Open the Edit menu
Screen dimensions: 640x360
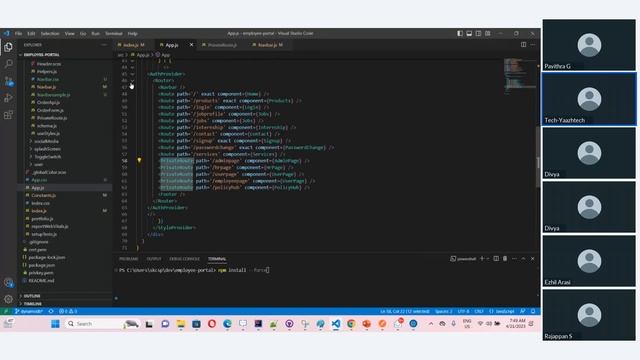point(31,33)
